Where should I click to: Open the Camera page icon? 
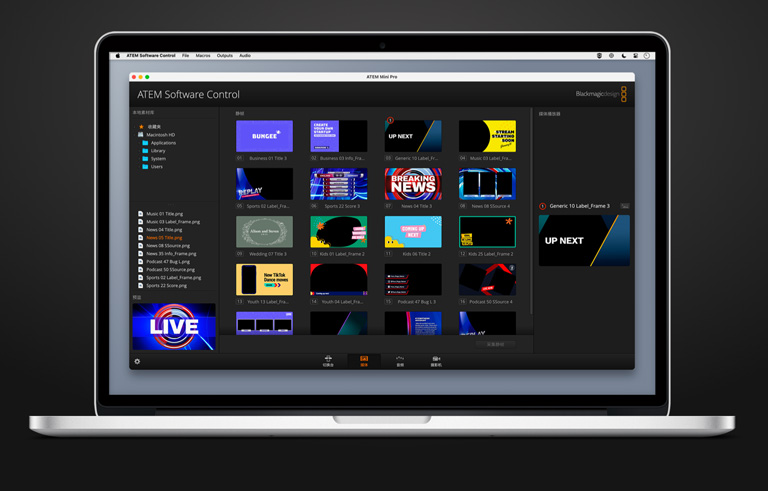(x=436, y=360)
